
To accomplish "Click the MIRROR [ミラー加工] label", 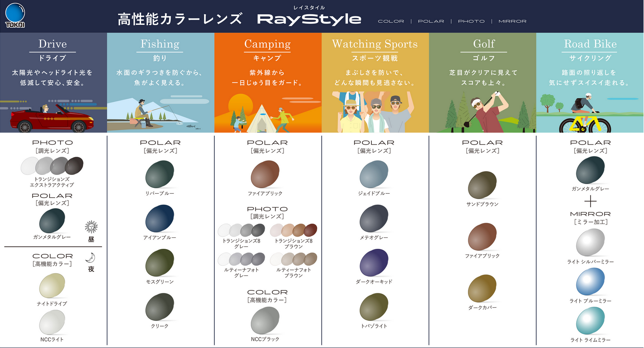I will pyautogui.click(x=590, y=218).
